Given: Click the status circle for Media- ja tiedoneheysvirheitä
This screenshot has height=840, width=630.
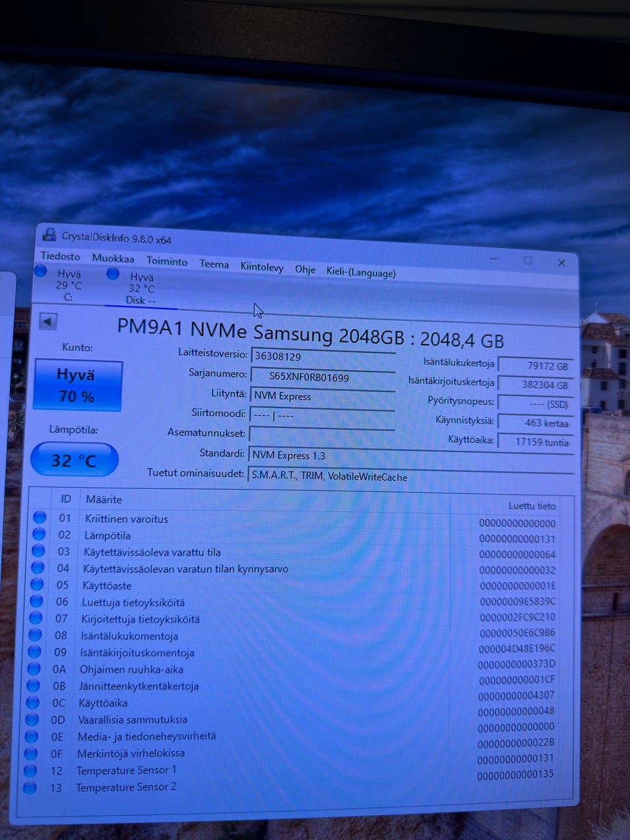Looking at the screenshot, I should pyautogui.click(x=31, y=736).
